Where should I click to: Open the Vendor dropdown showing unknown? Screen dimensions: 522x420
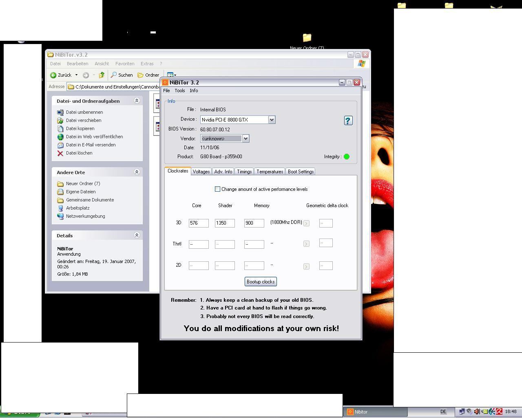pos(246,139)
